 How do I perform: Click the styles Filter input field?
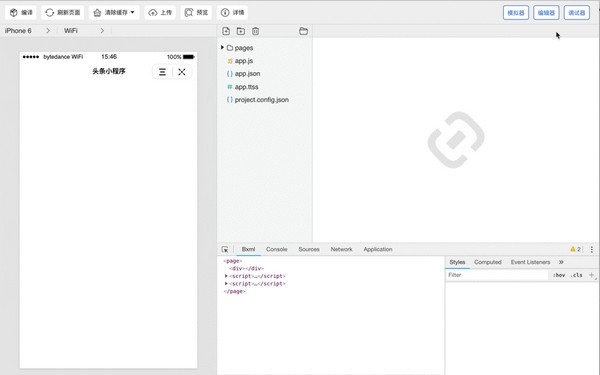[496, 275]
